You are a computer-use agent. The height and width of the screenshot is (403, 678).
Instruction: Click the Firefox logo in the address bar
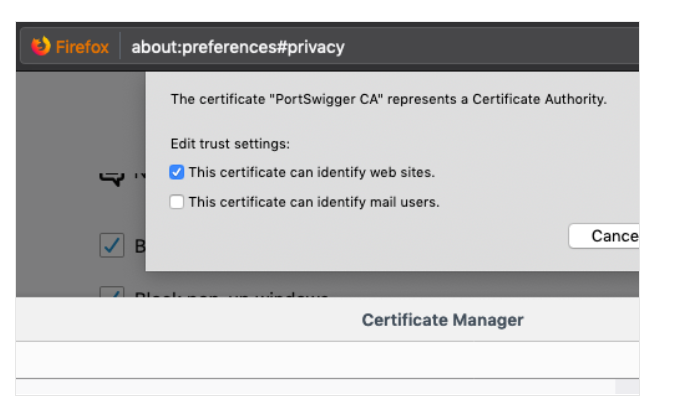click(x=41, y=46)
